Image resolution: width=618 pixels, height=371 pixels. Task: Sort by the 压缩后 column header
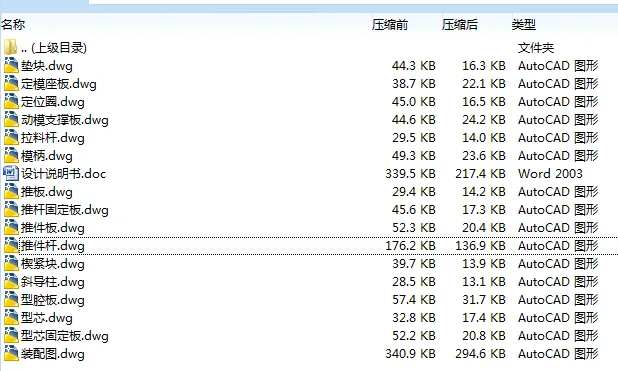pyautogui.click(x=460, y=24)
